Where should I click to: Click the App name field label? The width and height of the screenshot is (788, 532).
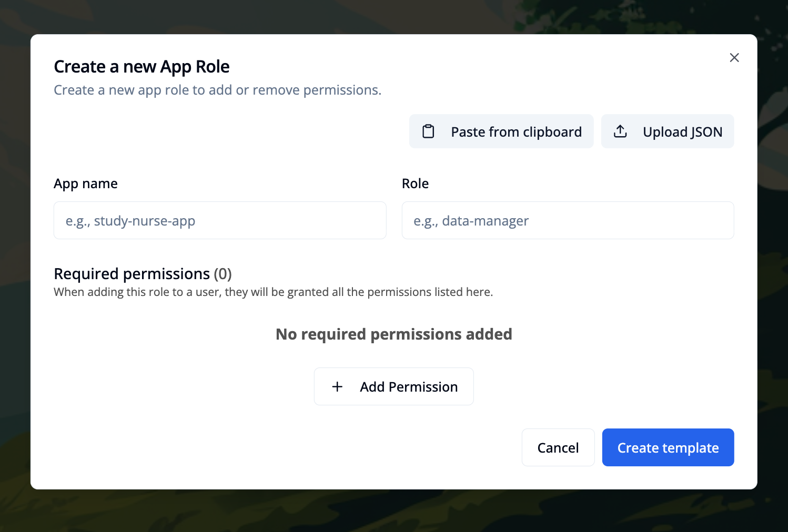pos(85,183)
